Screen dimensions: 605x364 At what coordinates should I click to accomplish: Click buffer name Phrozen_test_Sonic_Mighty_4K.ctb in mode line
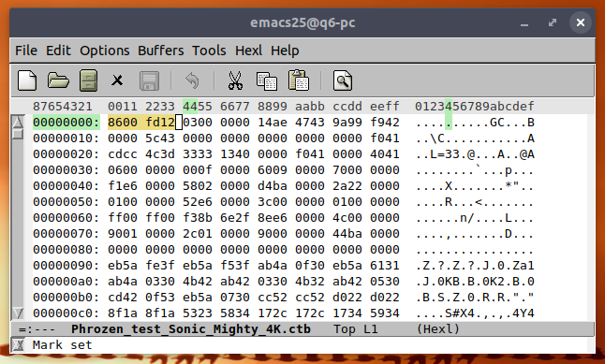click(191, 329)
